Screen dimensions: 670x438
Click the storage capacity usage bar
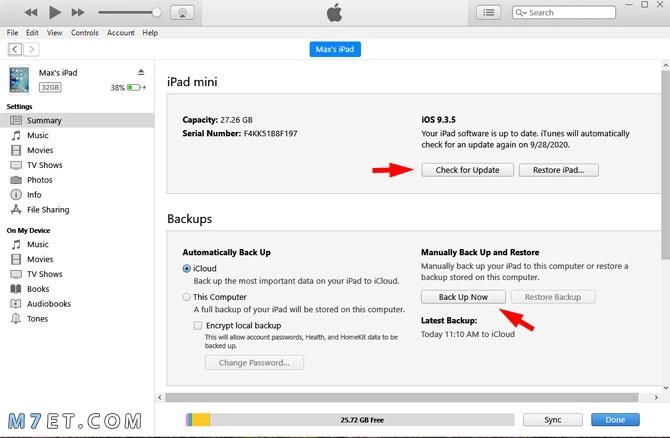[x=350, y=420]
